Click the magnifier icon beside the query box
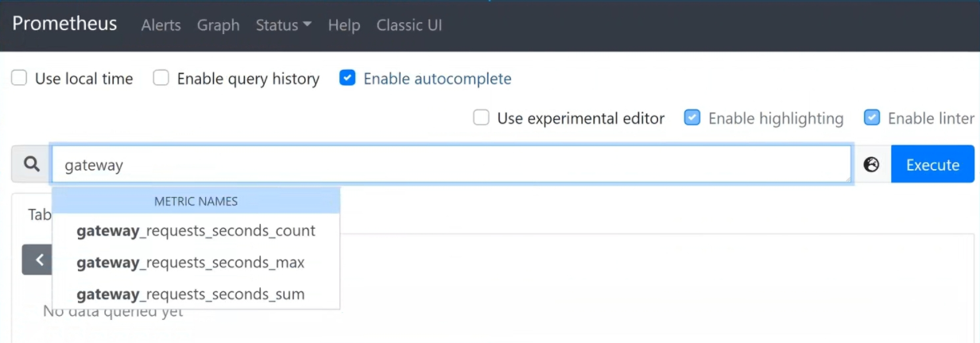 (x=32, y=164)
